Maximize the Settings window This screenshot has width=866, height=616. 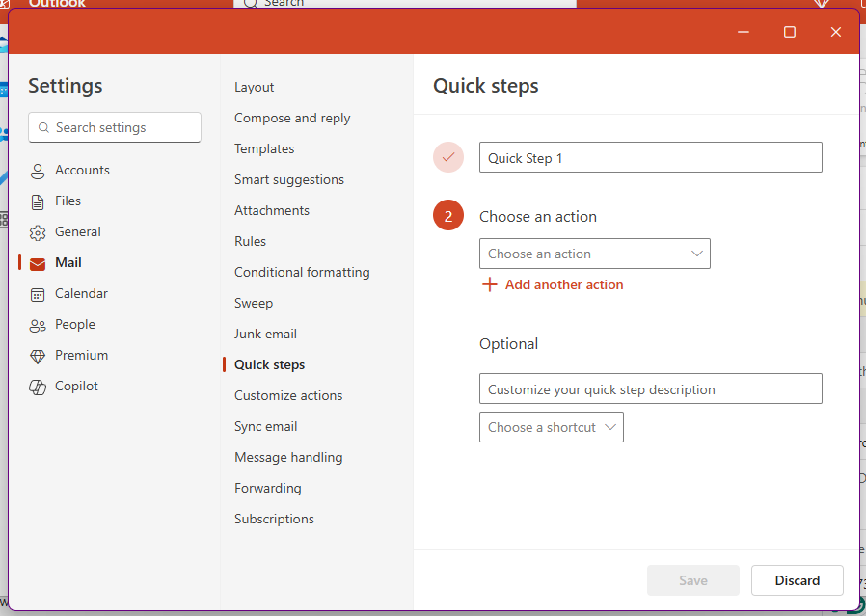790,32
